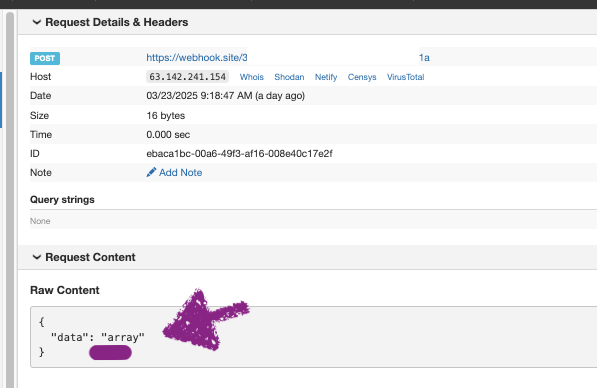Viewport: 597px width, 388px height.
Task: Collapse the Request Details & Headers chevron
Action: pyautogui.click(x=37, y=22)
